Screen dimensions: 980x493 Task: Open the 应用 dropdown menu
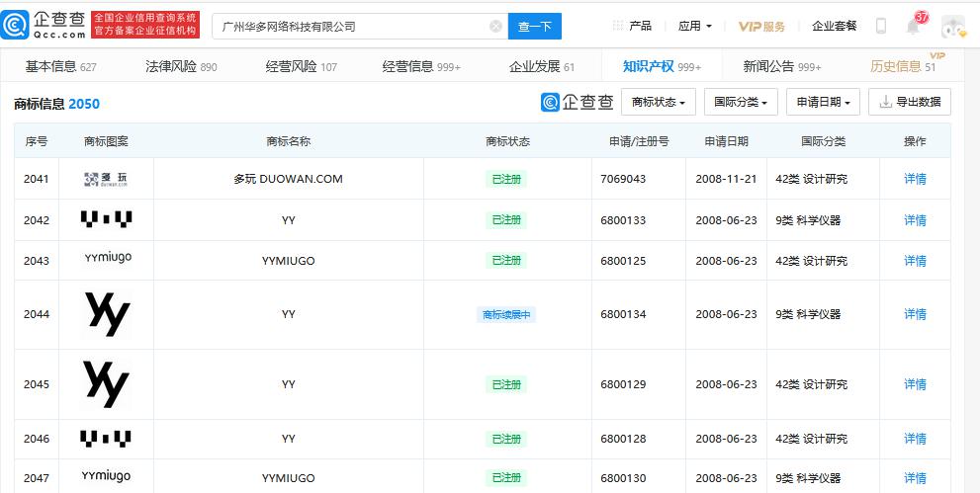[x=694, y=26]
